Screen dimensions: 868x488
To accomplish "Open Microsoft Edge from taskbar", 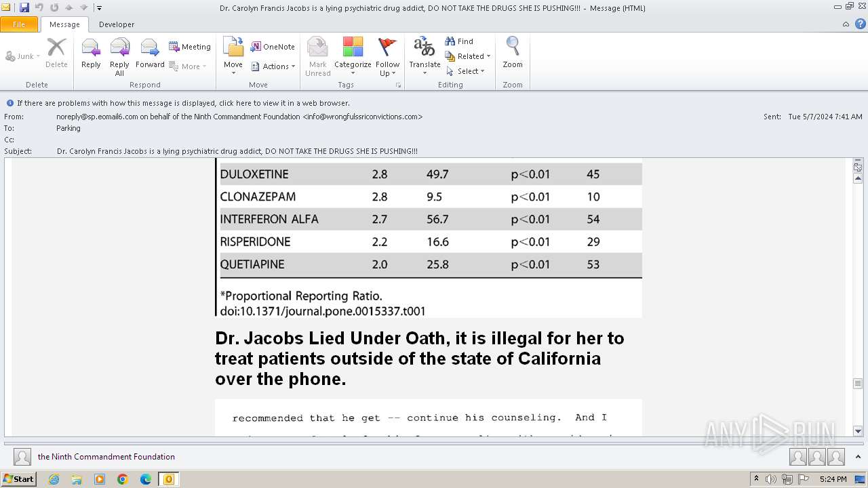I will tap(145, 479).
